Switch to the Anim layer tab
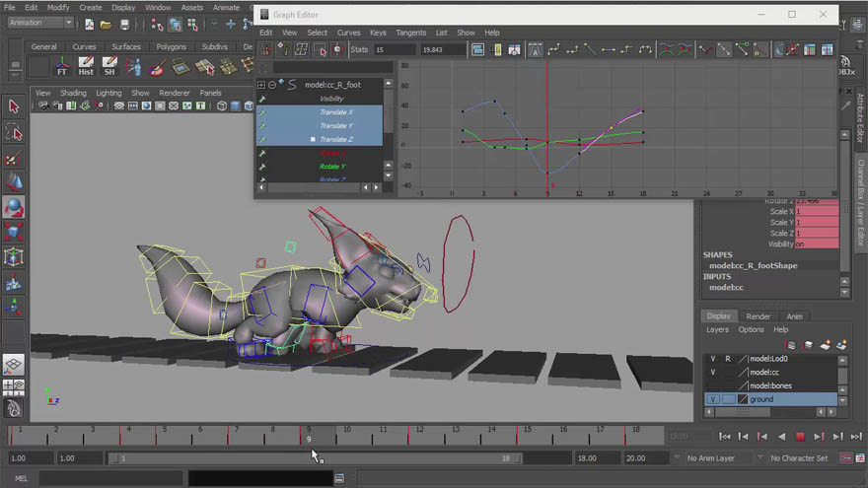This screenshot has width=868, height=488. point(794,316)
